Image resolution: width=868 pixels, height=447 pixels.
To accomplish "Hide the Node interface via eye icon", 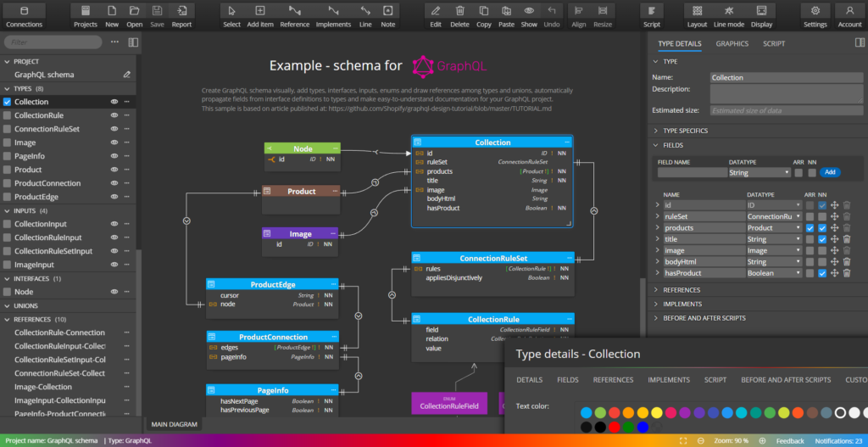I will tap(114, 292).
